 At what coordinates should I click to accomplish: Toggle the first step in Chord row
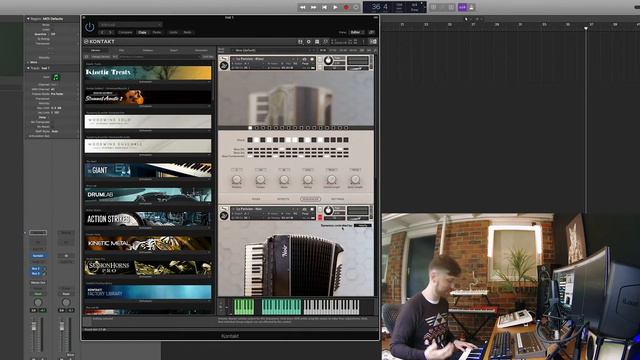click(x=250, y=140)
